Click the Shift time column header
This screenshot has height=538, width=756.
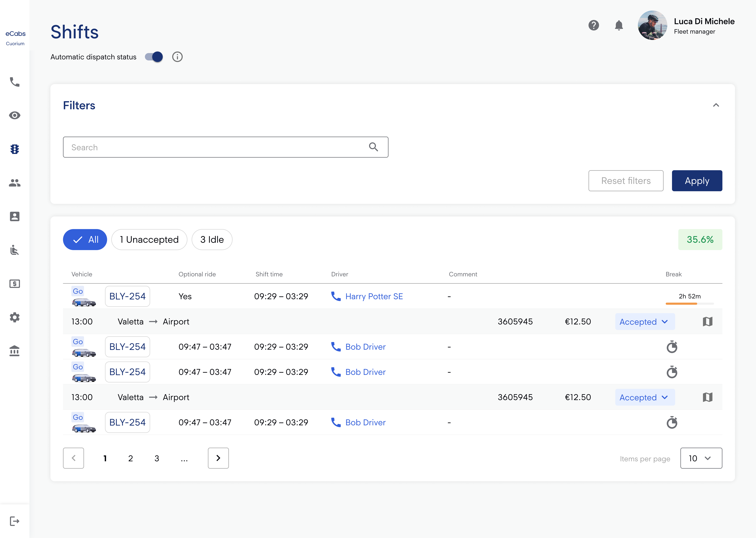(269, 274)
